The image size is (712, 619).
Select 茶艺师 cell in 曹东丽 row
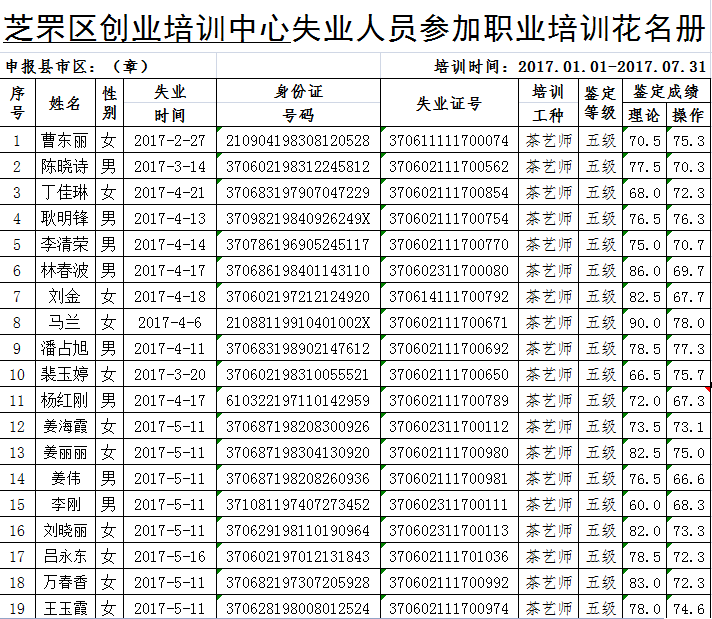tap(549, 140)
